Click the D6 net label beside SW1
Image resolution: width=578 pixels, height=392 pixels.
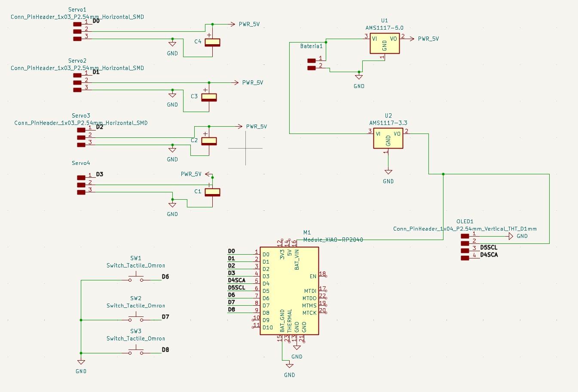pyautogui.click(x=165, y=277)
